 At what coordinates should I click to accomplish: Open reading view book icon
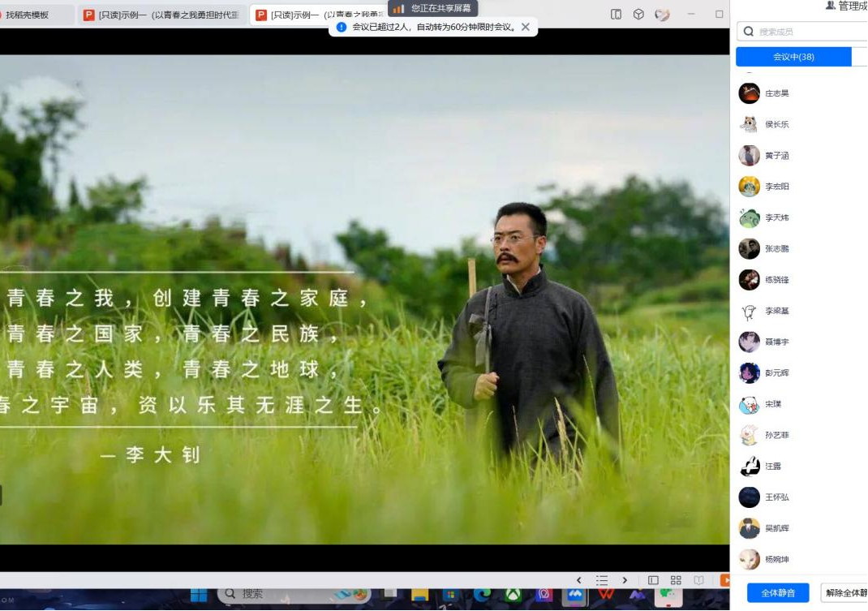(698, 580)
